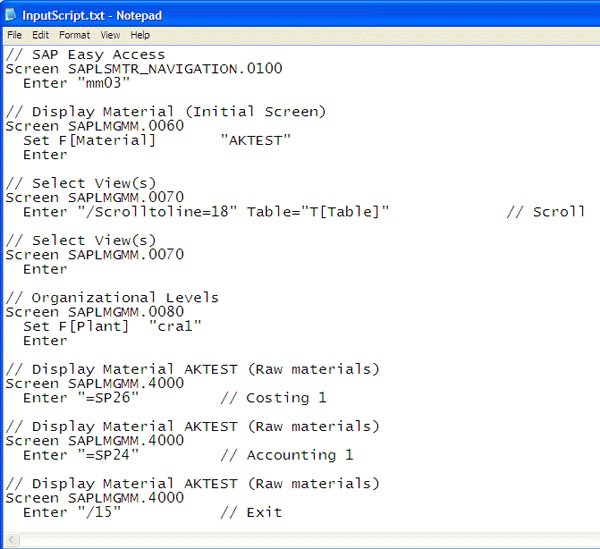Viewport: 600px width, 549px height.
Task: Open the File menu
Action: tap(15, 35)
